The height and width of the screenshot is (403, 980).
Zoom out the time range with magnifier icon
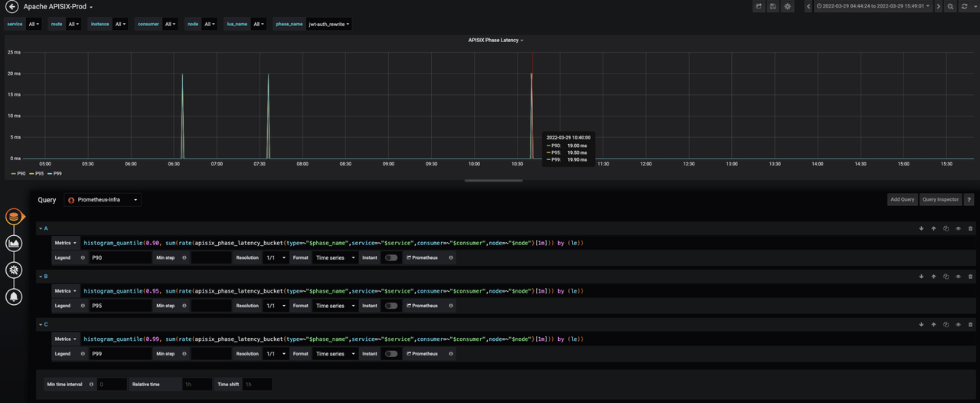[x=950, y=7]
